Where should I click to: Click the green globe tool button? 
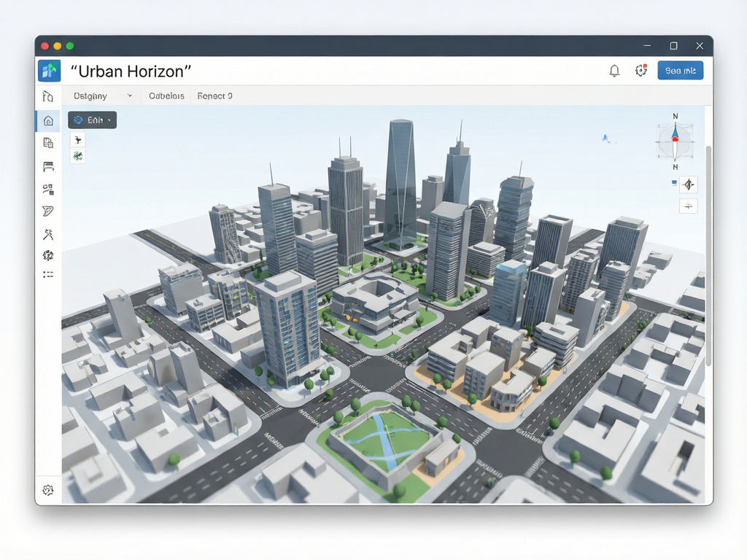[78, 156]
